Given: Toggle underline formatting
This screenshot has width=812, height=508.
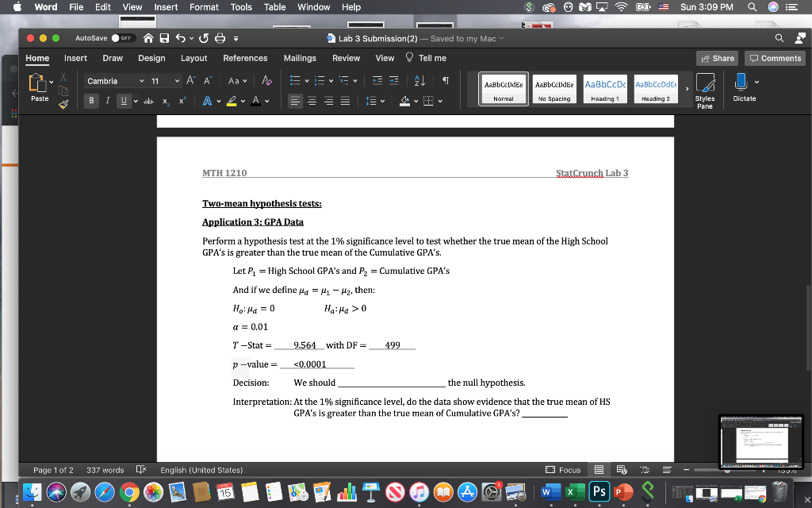Looking at the screenshot, I should (123, 101).
